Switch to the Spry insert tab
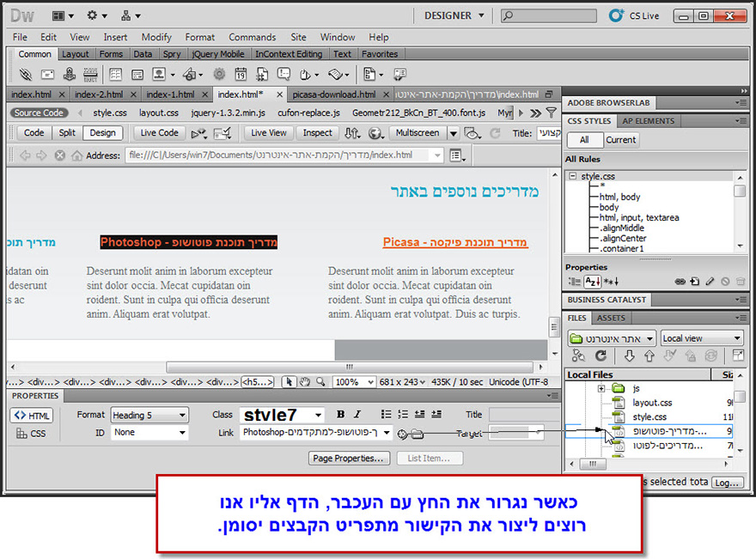 click(172, 54)
